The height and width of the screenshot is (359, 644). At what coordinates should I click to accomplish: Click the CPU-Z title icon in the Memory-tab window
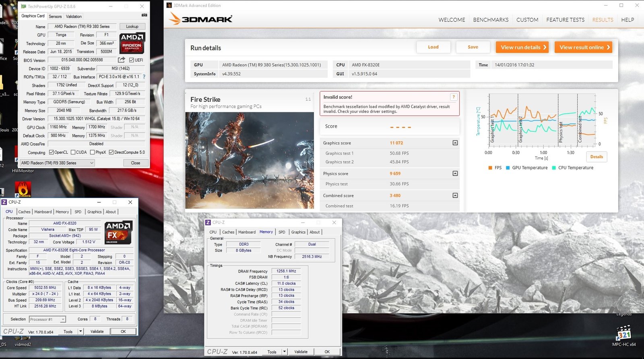coord(208,222)
